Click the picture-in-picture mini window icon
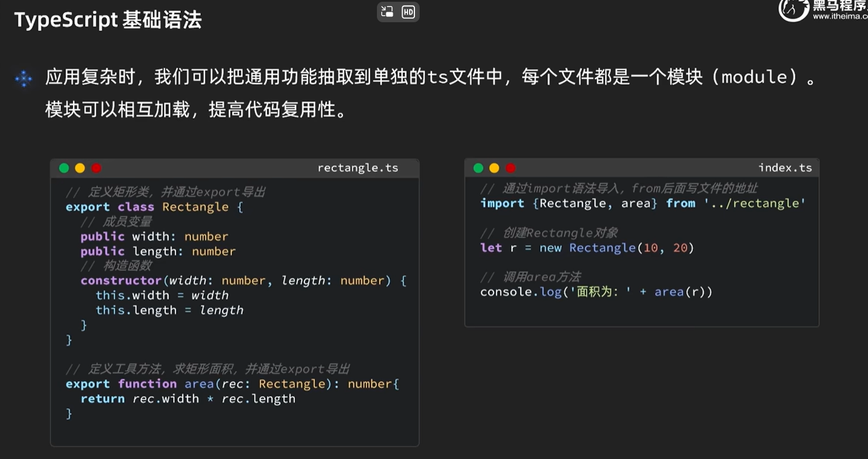 [x=387, y=12]
